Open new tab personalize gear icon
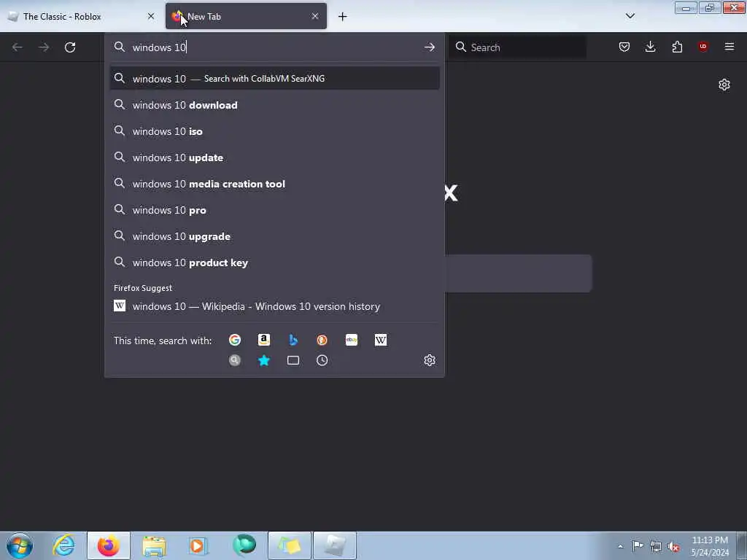 724,85
